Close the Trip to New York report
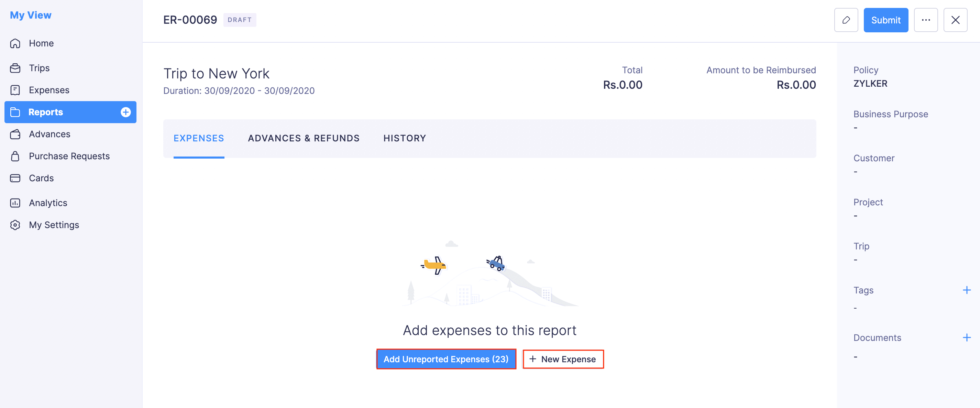980x408 pixels. (955, 20)
